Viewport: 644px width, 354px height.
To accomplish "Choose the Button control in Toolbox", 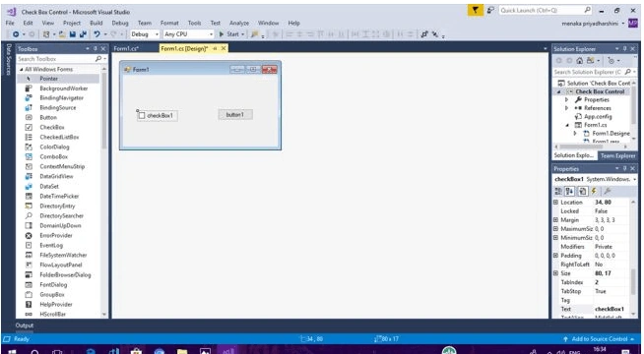I will 48,117.
